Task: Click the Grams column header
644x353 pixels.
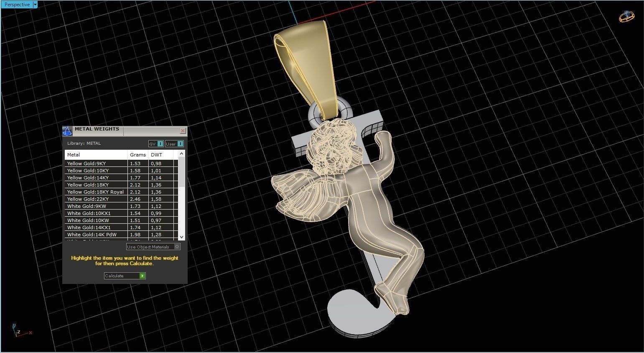Action: [x=138, y=155]
